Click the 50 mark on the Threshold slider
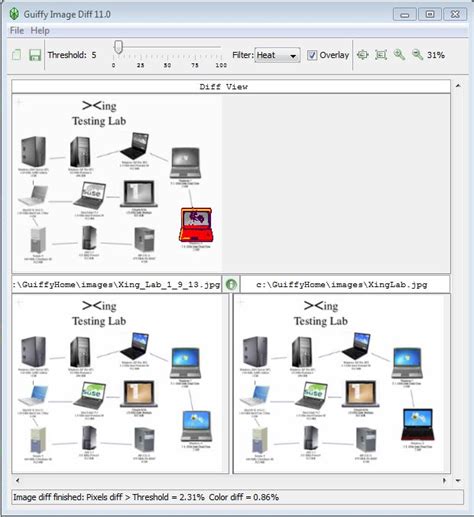The width and height of the screenshot is (474, 517). tap(167, 65)
